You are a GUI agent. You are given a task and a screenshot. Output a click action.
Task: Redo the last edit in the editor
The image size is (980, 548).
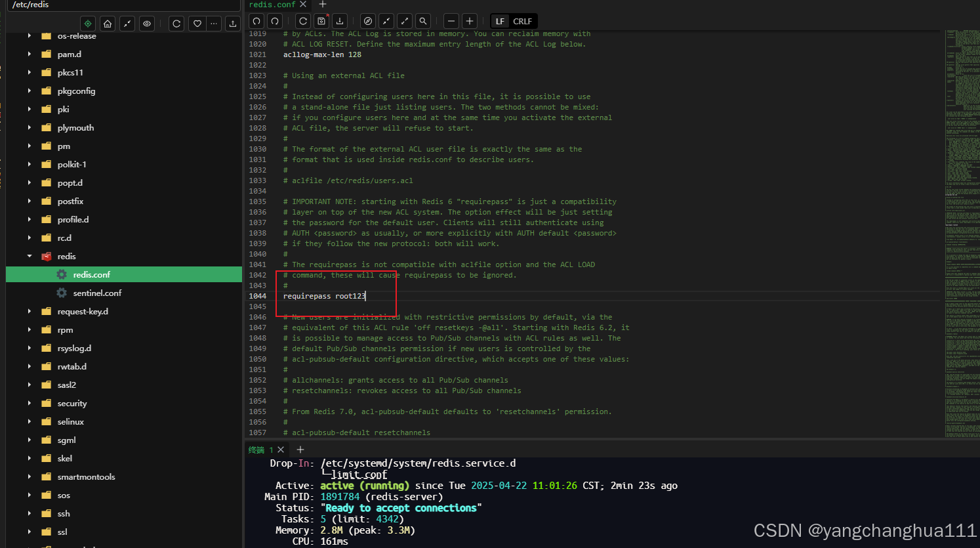274,20
